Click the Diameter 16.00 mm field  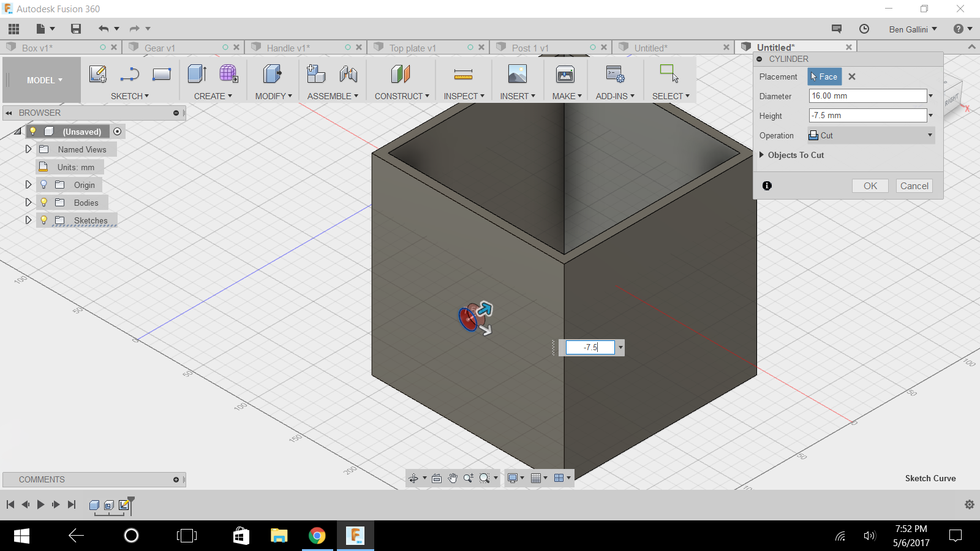pos(868,96)
